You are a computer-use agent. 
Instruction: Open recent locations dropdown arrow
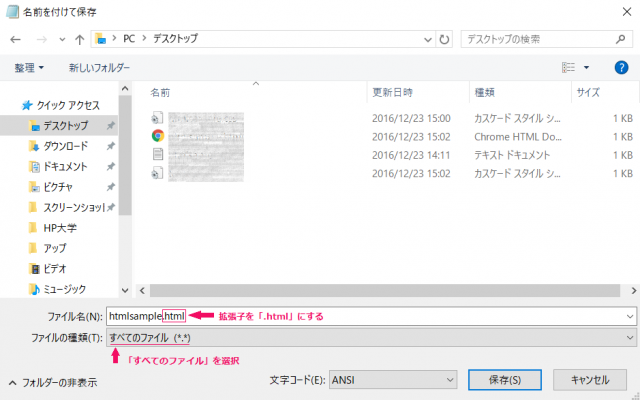tap(62, 40)
